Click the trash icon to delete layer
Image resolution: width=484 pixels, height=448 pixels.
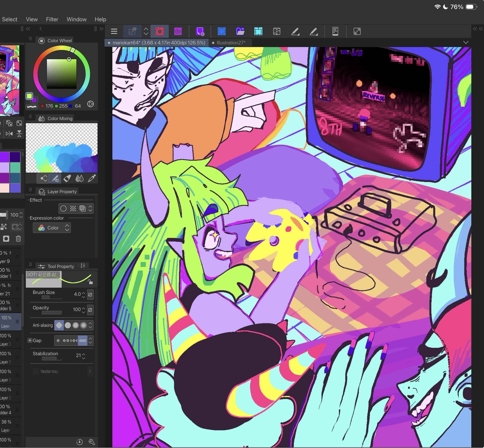pyautogui.click(x=18, y=239)
